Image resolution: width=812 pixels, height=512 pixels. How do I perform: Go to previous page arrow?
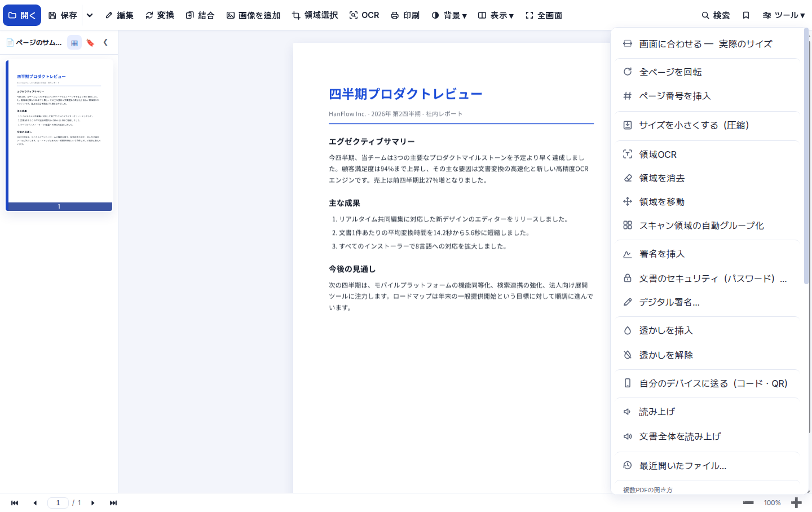coord(35,503)
